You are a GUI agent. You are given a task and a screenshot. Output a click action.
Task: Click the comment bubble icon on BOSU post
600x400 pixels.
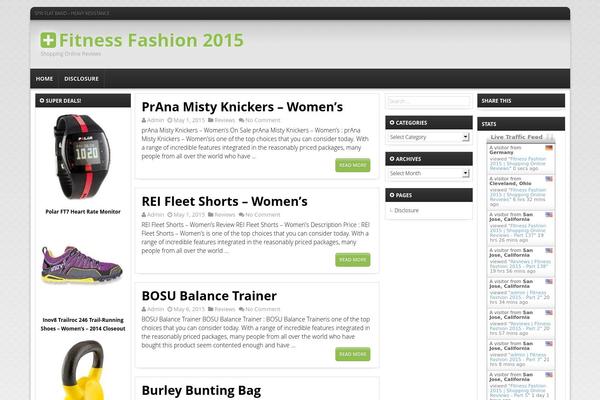click(x=241, y=309)
